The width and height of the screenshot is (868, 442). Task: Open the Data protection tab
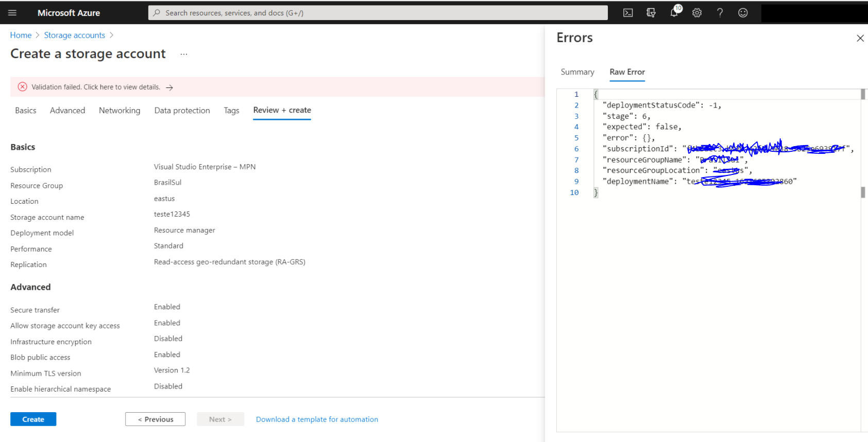coord(182,111)
